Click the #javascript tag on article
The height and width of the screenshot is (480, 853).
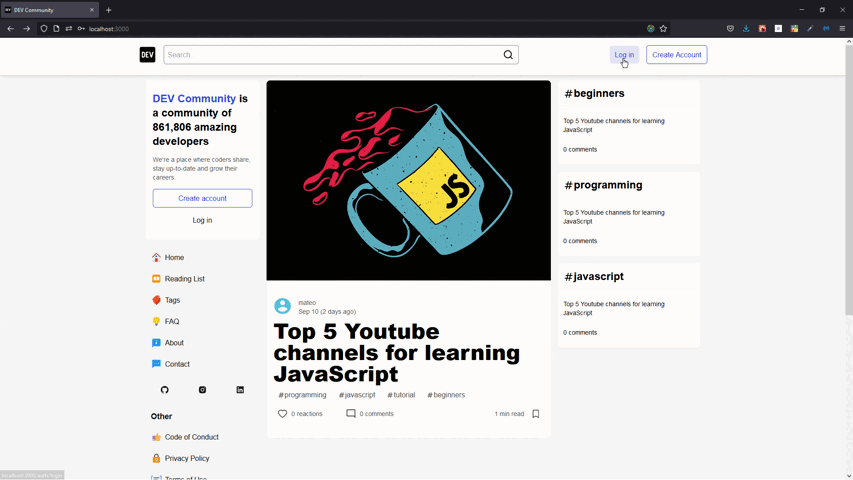pyautogui.click(x=357, y=395)
